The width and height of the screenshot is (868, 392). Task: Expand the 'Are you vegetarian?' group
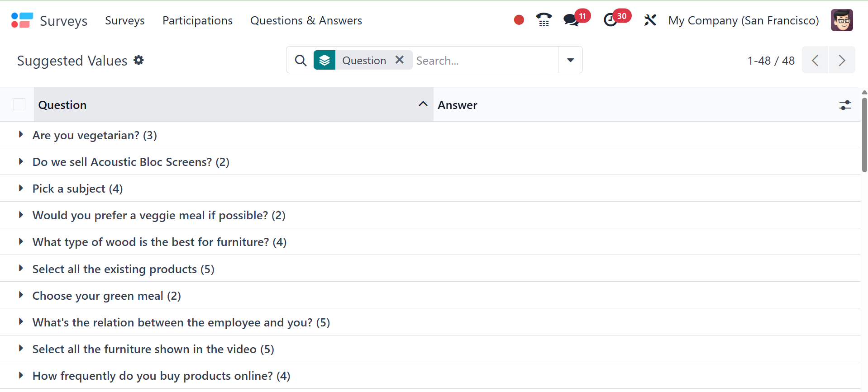tap(21, 135)
